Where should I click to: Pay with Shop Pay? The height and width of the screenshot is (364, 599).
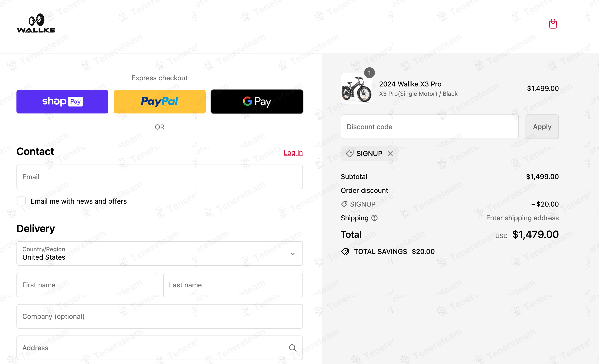62,102
